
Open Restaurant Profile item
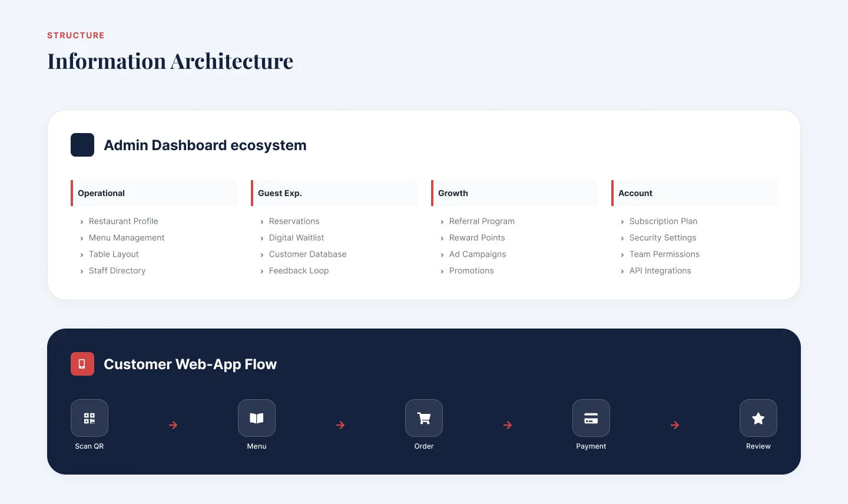tap(123, 221)
